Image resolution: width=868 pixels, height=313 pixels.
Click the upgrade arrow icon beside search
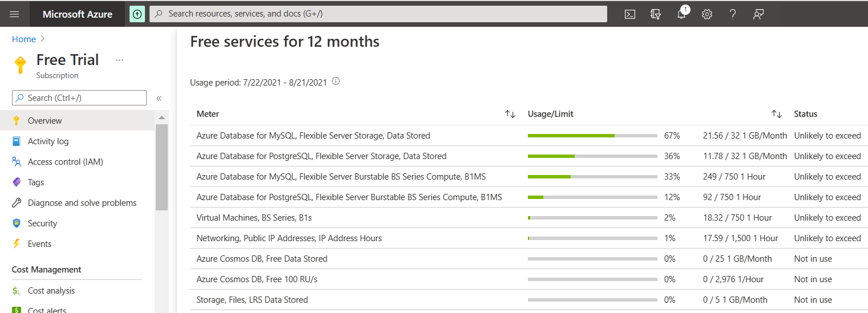click(x=137, y=14)
